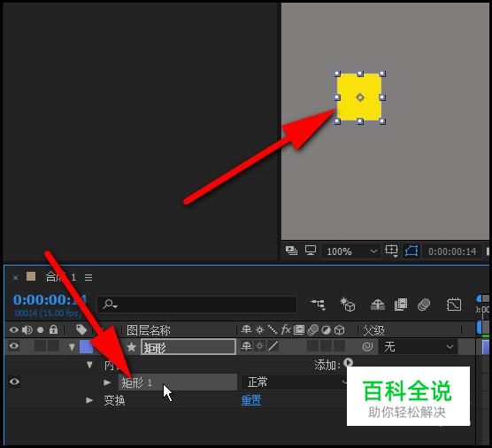Click fx effects header icon
The height and width of the screenshot is (448, 492).
click(286, 329)
